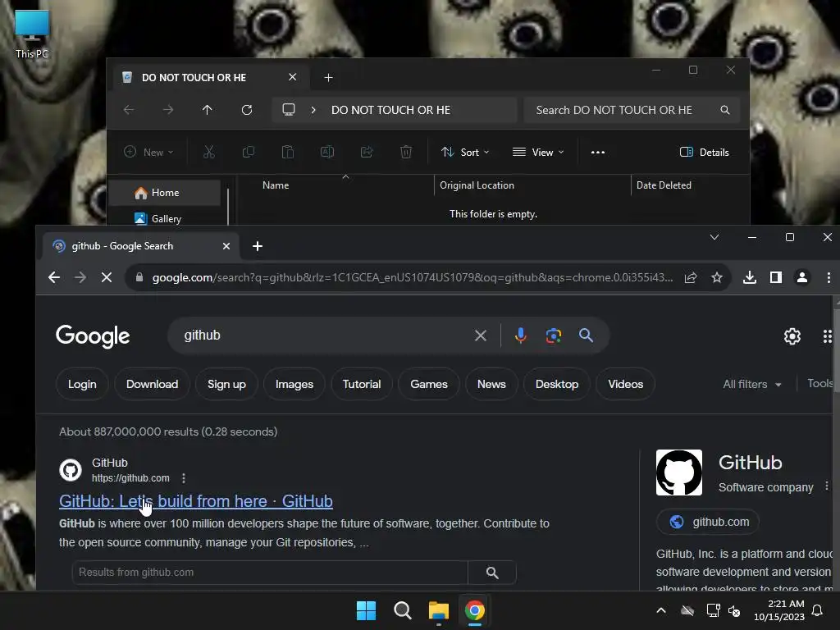Screen dimensions: 840x630
Task: Expand the New dropdown in Explorer
Action: (148, 152)
